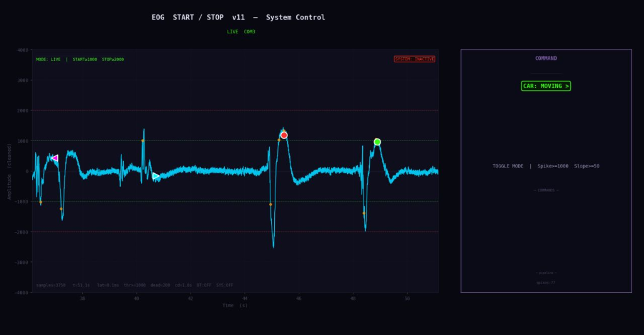Click the 'samples=3750' status entry
Image resolution: width=644 pixels, height=335 pixels.
click(x=50, y=285)
